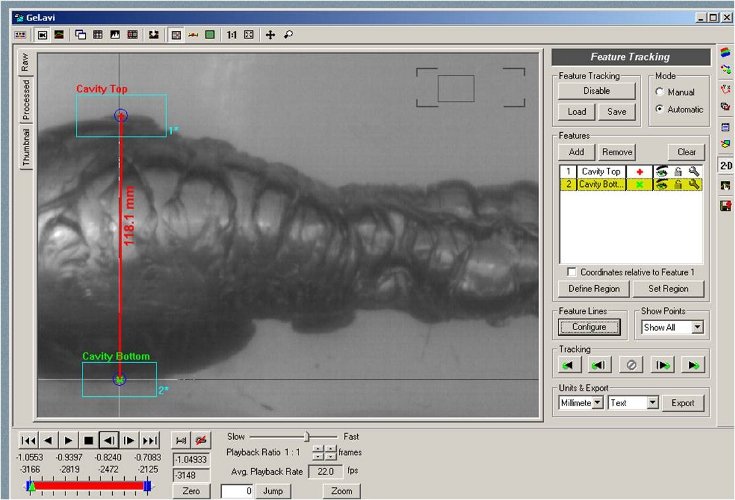Open the Text export format dropdown
This screenshot has height=500, width=735.
tap(652, 403)
